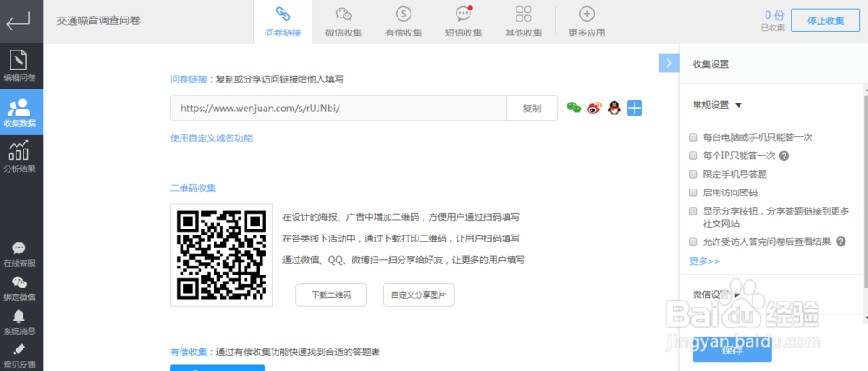868x371 pixels.
Task: Open the 编辑问卷 sidebar item
Action: pyautogui.click(x=20, y=66)
